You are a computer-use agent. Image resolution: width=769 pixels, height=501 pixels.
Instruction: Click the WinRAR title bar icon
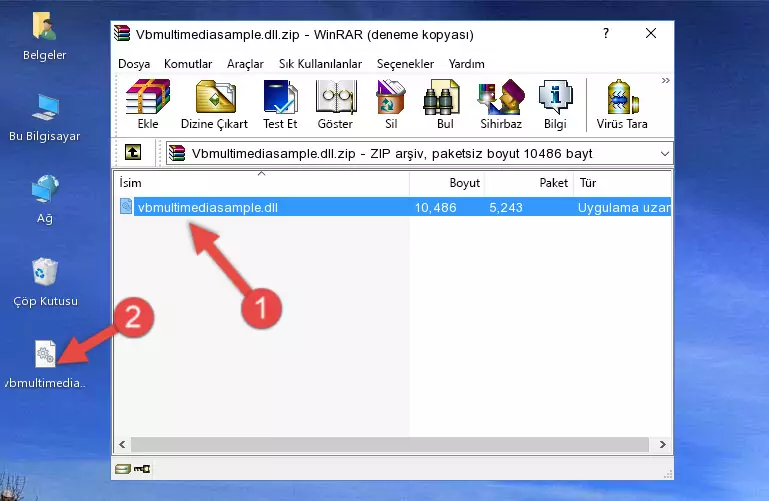click(122, 33)
